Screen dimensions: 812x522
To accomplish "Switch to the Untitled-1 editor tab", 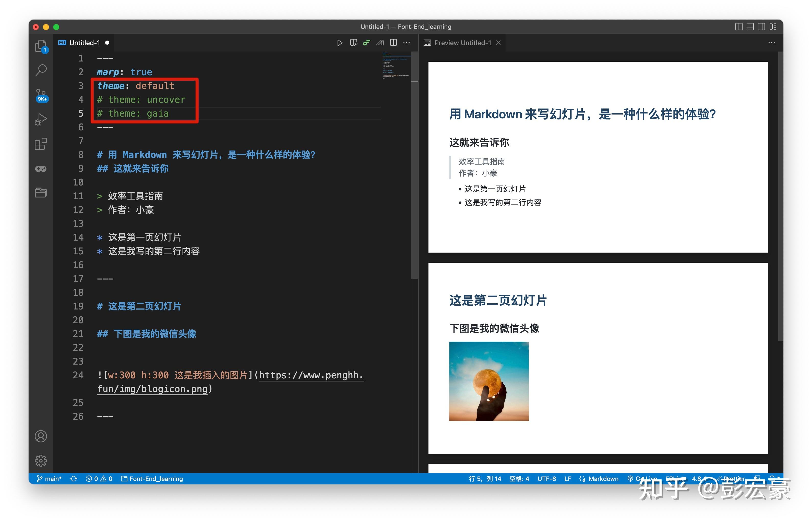I will (84, 42).
